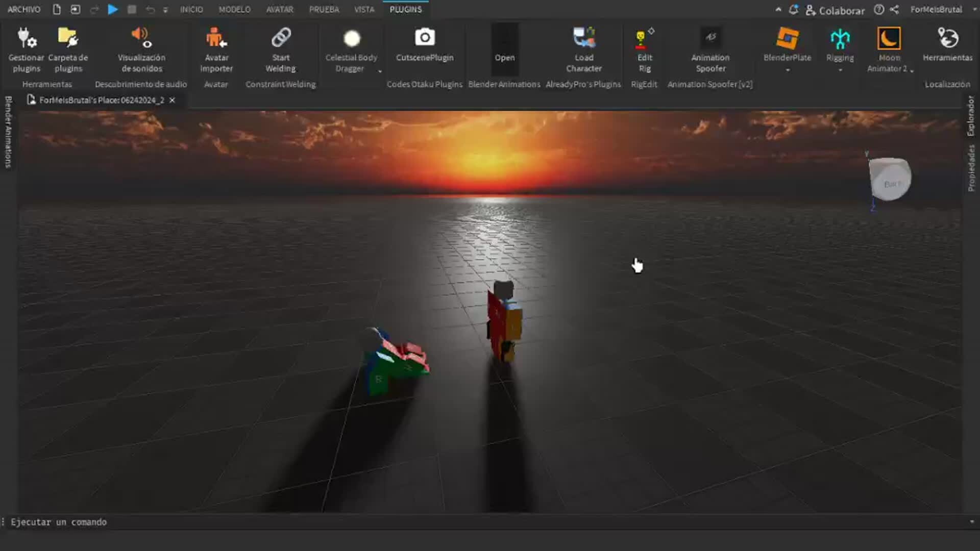Collapse the ribbon with the chevron
980x551 pixels.
[778, 9]
